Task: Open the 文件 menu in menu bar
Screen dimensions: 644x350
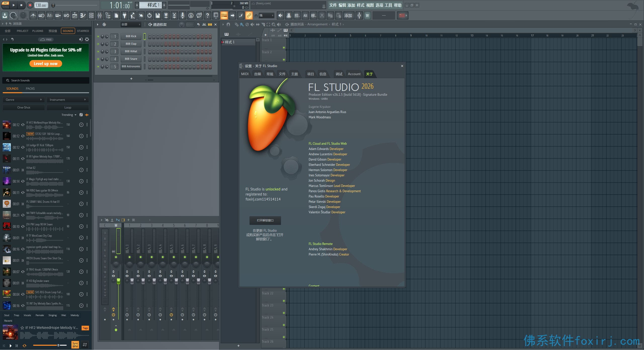Action: [333, 5]
